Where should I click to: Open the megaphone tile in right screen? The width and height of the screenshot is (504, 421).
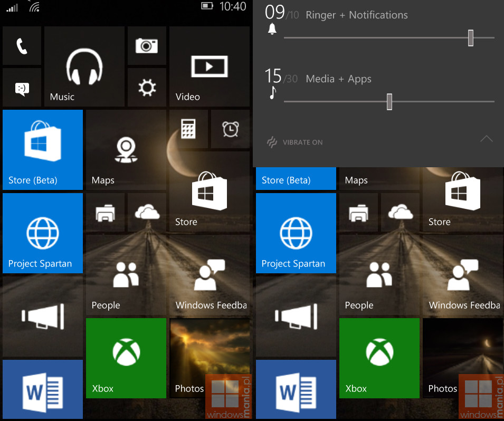click(296, 317)
